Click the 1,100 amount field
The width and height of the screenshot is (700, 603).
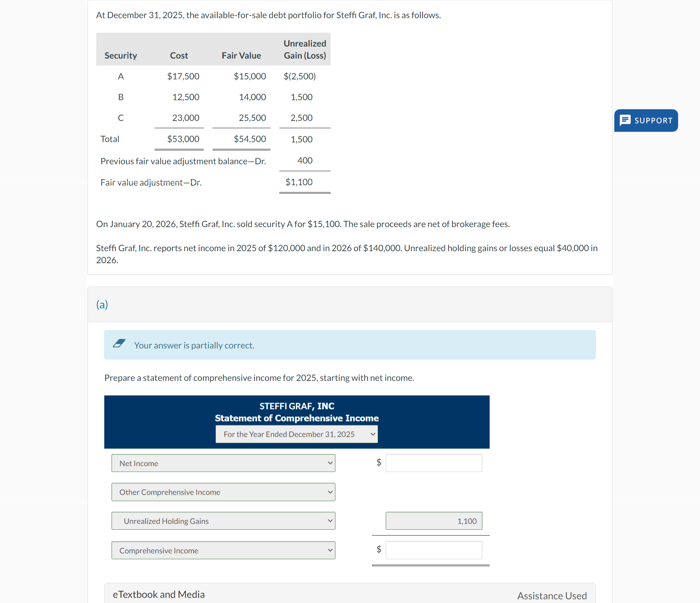434,521
